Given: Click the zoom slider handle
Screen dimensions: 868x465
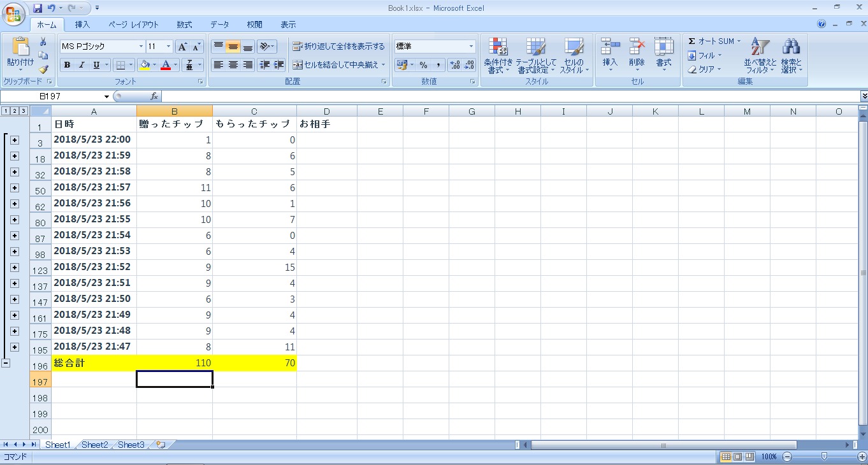Looking at the screenshot, I should 824,457.
